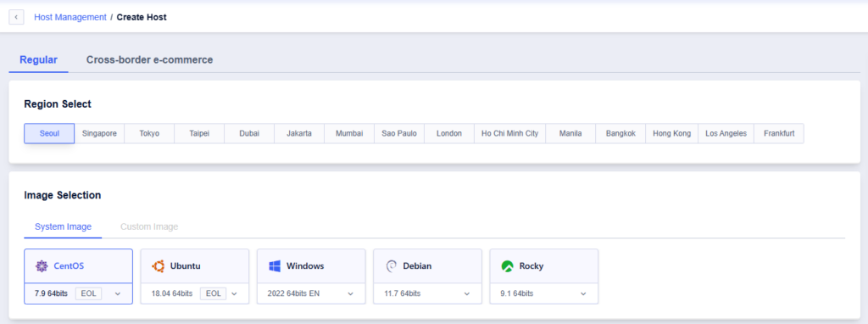Select the Ubuntu image card
Image resolution: width=868 pixels, height=324 pixels.
pyautogui.click(x=195, y=266)
